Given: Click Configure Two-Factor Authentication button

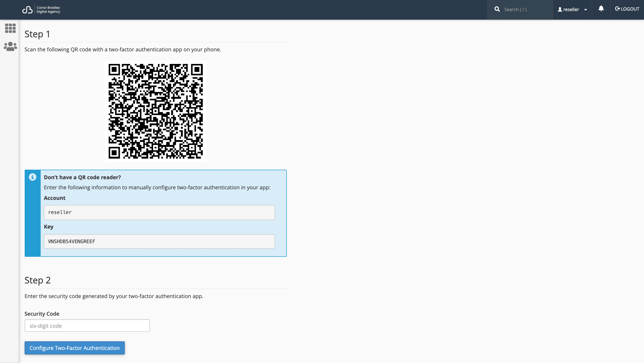Looking at the screenshot, I should click(x=75, y=348).
